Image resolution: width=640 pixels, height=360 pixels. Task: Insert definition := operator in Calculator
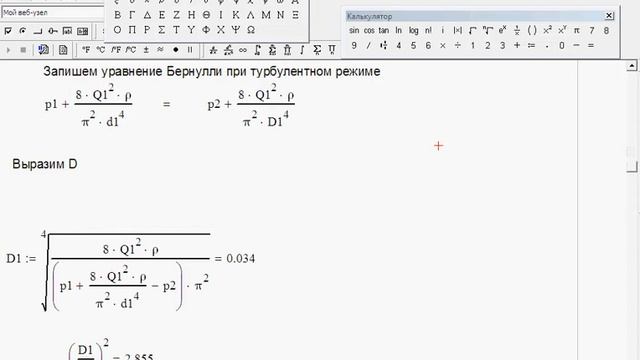pyautogui.click(x=531, y=45)
